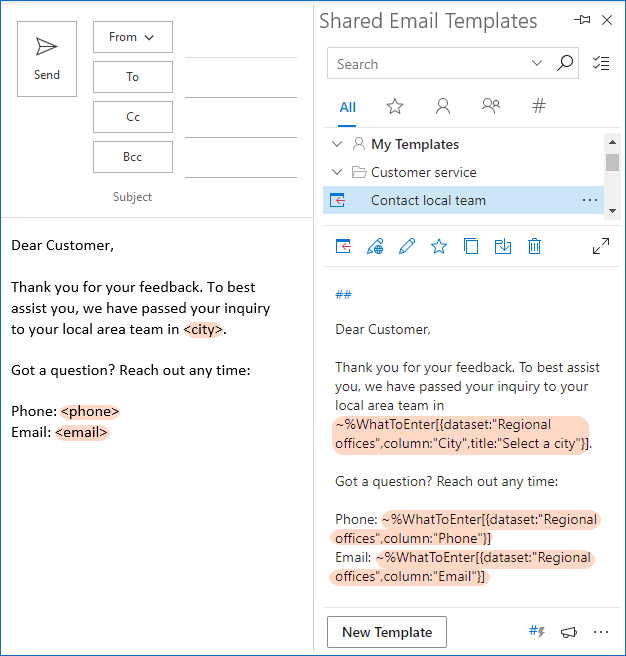Screen dimensions: 626x656
Task: Copy the template with duplicate icon
Action: click(471, 246)
